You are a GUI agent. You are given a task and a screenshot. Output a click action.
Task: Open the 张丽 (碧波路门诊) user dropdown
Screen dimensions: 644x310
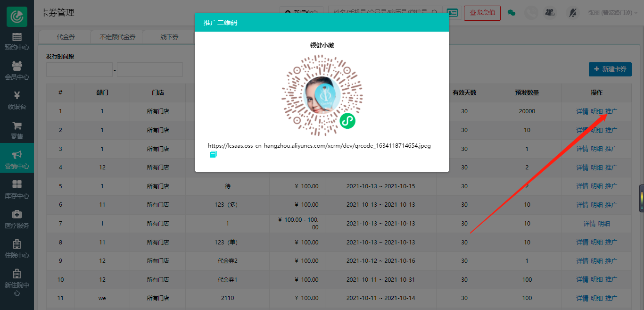pos(612,13)
